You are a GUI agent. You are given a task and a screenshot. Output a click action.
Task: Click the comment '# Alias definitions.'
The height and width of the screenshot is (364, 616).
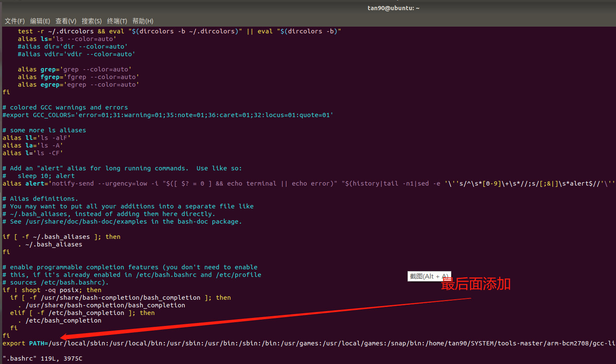click(41, 199)
